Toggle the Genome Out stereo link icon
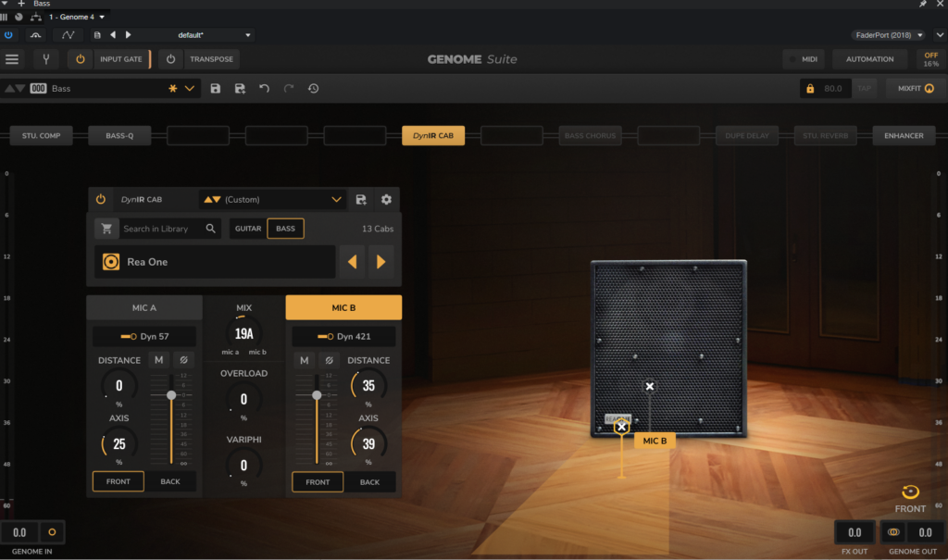The width and height of the screenshot is (948, 560). pyautogui.click(x=893, y=532)
